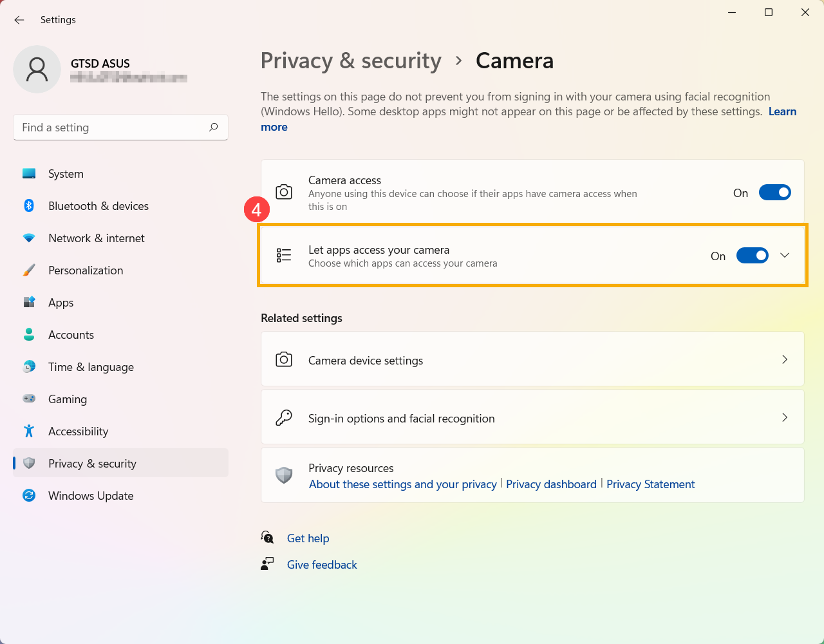Click the Bluetooth & devices icon
The width and height of the screenshot is (824, 644).
(x=29, y=205)
